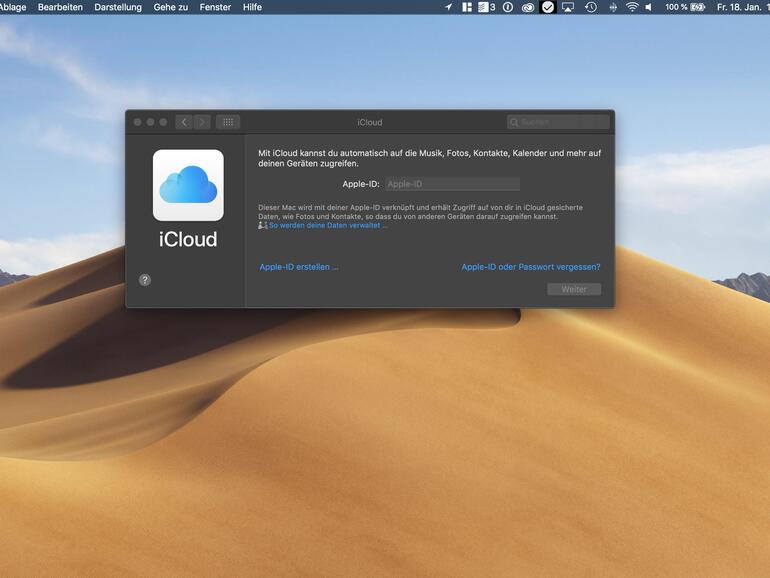Focus the Apple-ID input field
The image size is (770, 578).
click(x=452, y=184)
